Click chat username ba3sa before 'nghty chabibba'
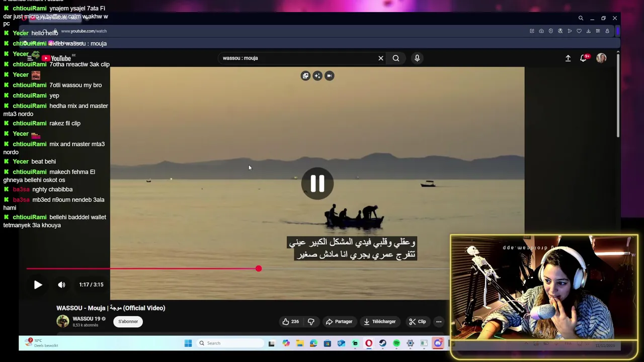 click(21, 190)
